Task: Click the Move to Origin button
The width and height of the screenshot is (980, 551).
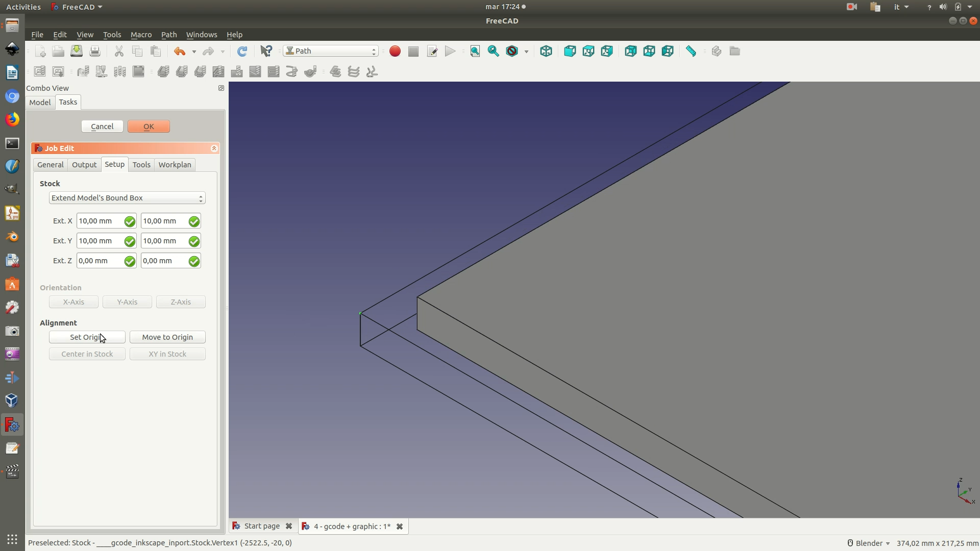Action: pyautogui.click(x=167, y=337)
